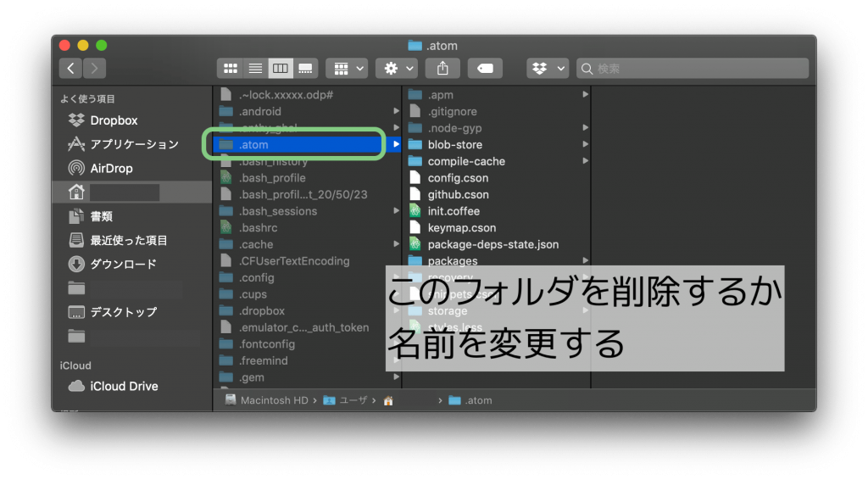This screenshot has width=868, height=480.
Task: Expand the .cache folder arrow
Action: [x=397, y=244]
